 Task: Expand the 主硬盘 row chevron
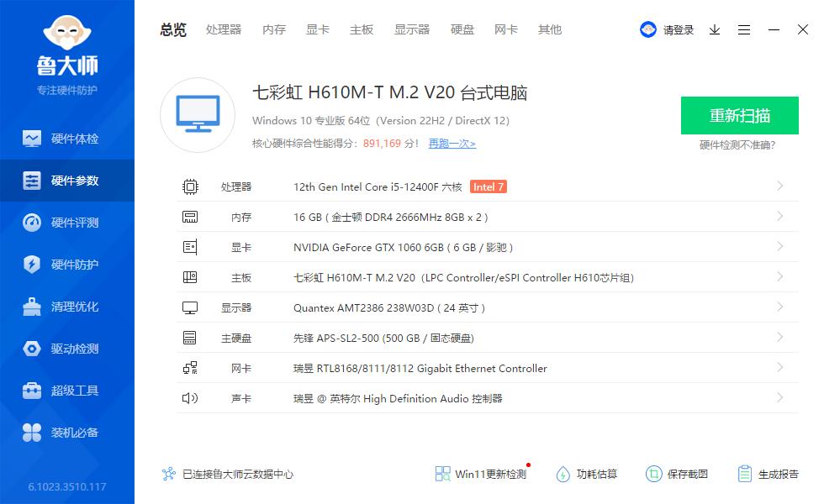point(780,337)
